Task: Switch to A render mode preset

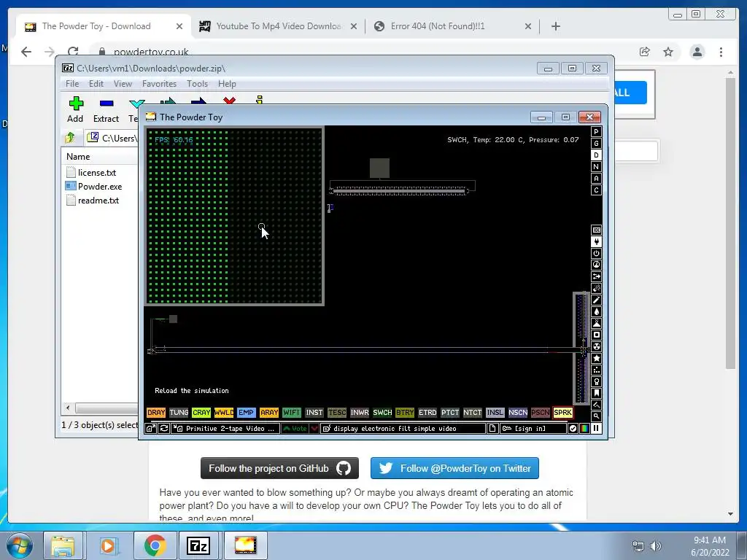Action: [596, 179]
